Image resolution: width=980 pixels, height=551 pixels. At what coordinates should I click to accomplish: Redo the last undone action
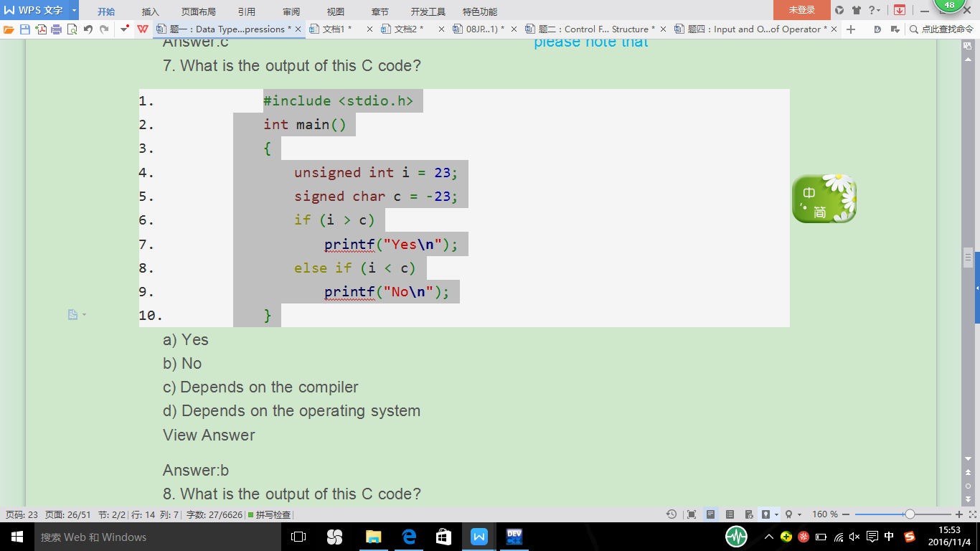click(104, 29)
